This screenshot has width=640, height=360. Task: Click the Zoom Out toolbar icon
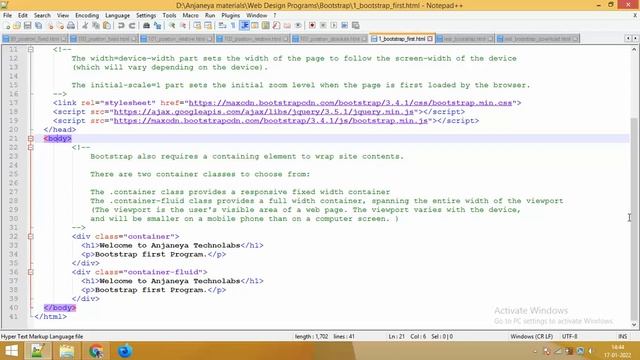click(x=183, y=26)
